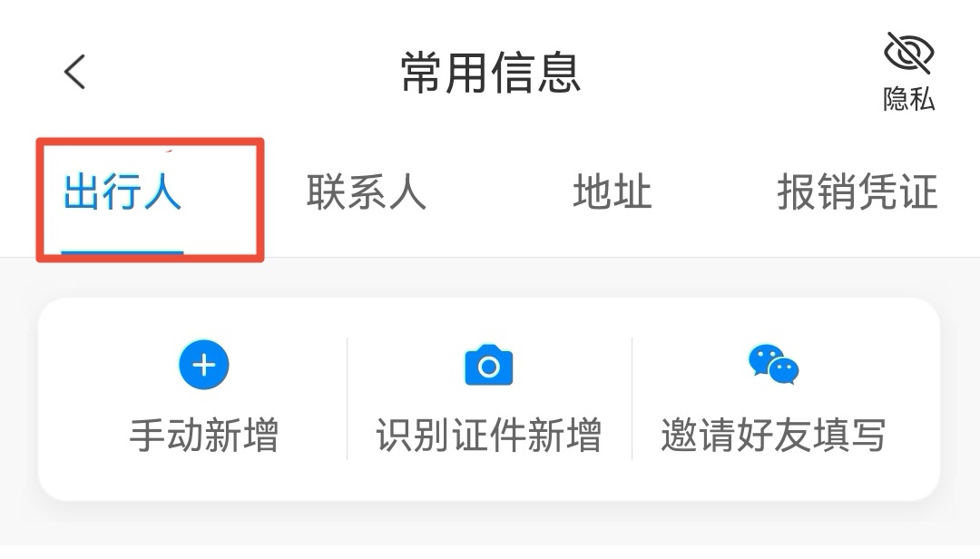Switch to the 报销凭证 tab
Screen dimensions: 980x559
click(x=857, y=192)
